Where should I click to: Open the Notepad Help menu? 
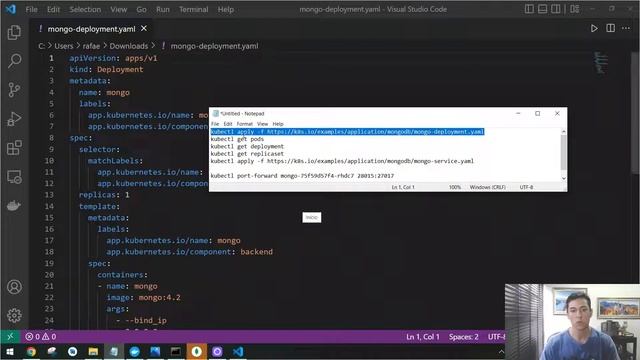[x=278, y=124]
